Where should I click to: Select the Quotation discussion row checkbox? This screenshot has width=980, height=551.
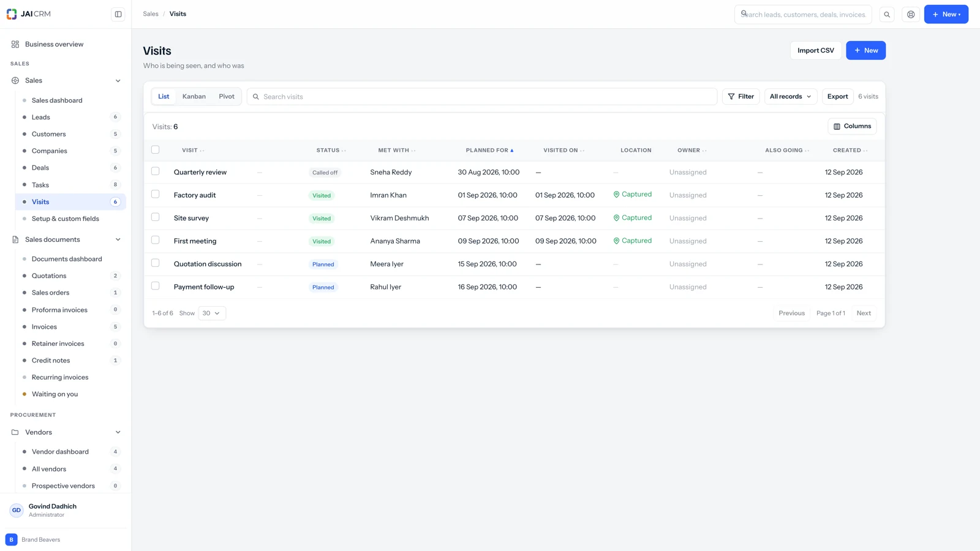coord(156,263)
